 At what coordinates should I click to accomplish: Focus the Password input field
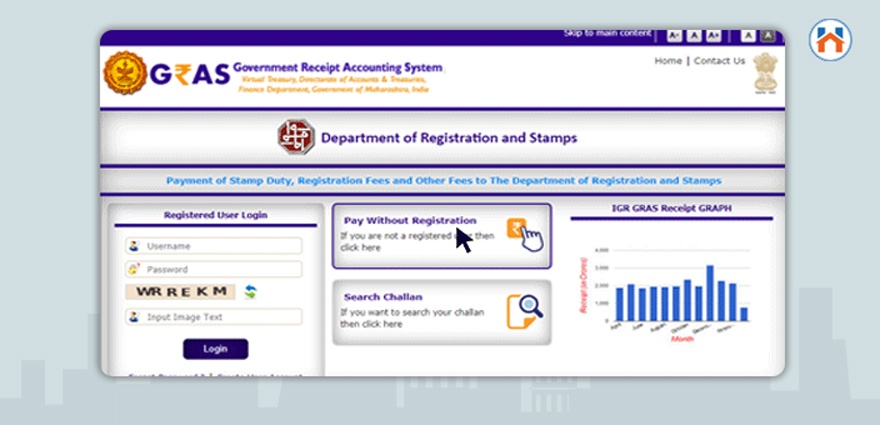(x=214, y=269)
